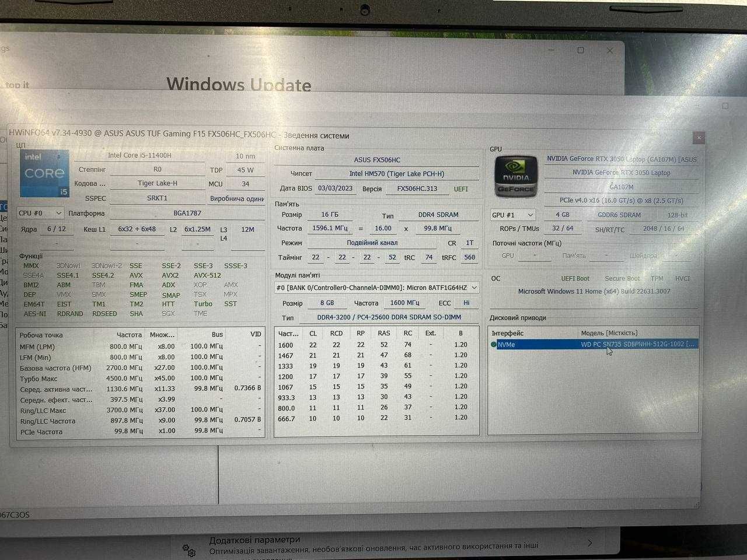Click the Множ... column header in operating points
The width and height of the screenshot is (747, 560).
pyautogui.click(x=162, y=335)
